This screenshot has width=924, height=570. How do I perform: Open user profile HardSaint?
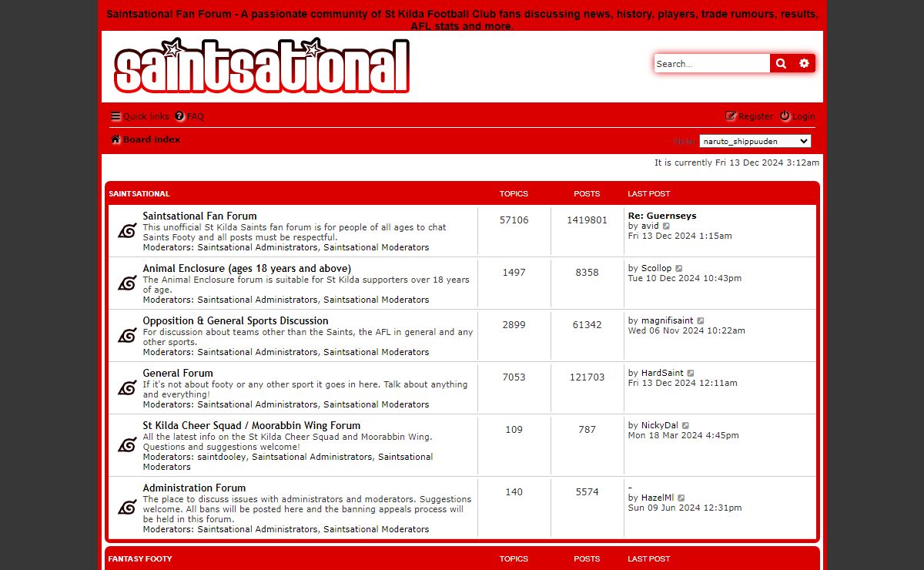[x=662, y=373]
